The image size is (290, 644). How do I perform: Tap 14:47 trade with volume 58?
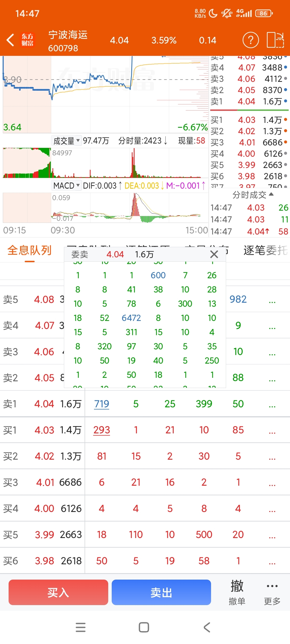249,232
